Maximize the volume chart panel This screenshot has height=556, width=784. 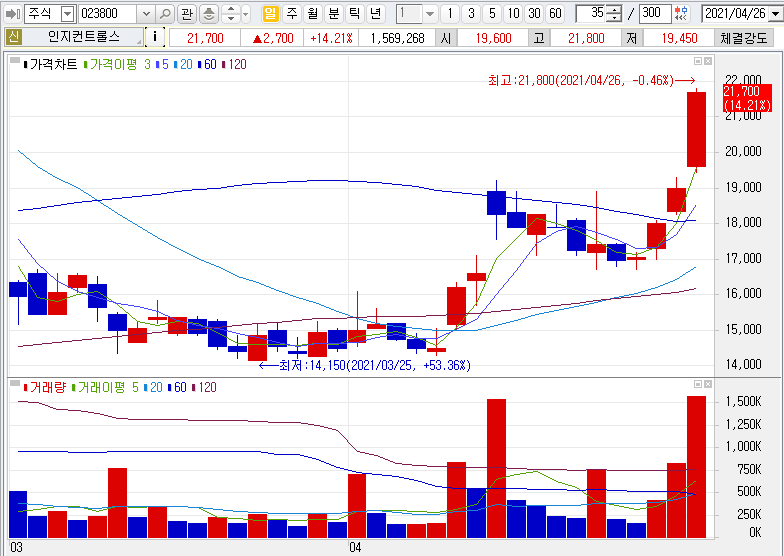[698, 384]
